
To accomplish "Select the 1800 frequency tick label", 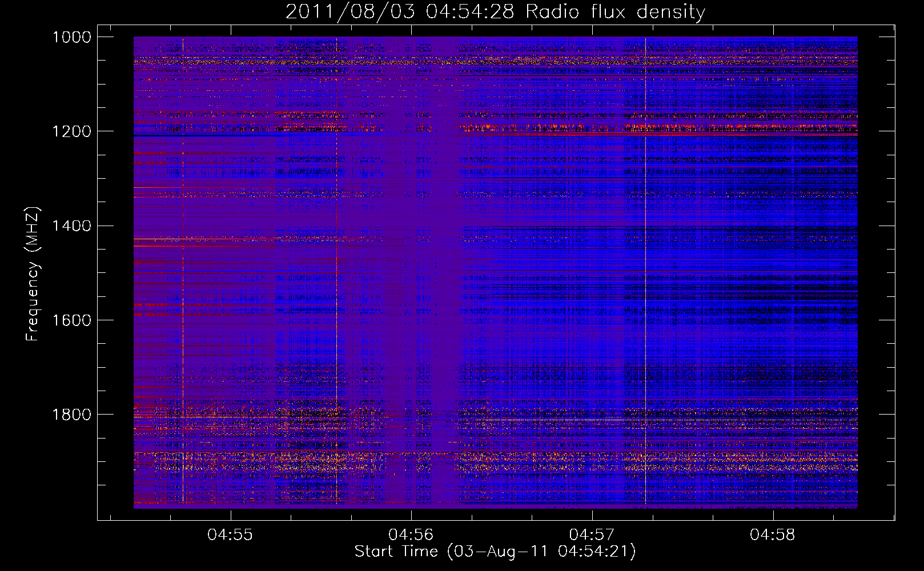I will pyautogui.click(x=72, y=414).
